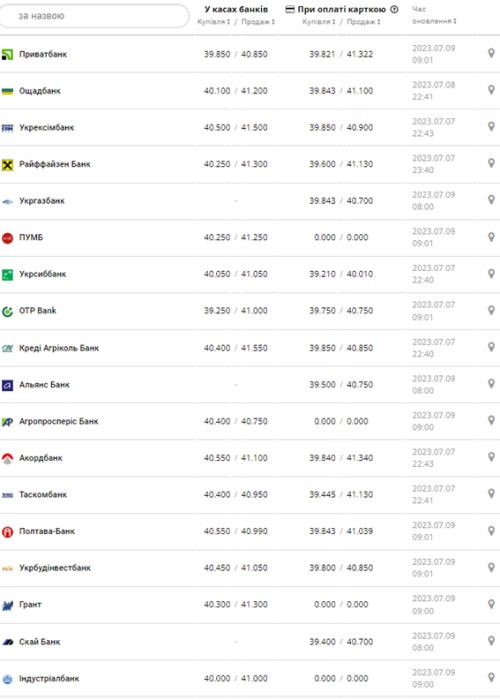Sort by Купівля under У касах банків
500x700 pixels.
(214, 22)
